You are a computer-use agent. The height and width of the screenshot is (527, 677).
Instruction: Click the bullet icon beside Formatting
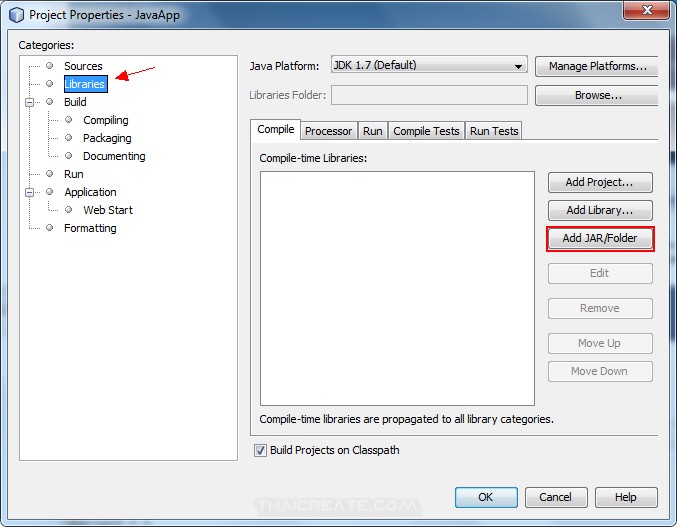[x=50, y=227]
